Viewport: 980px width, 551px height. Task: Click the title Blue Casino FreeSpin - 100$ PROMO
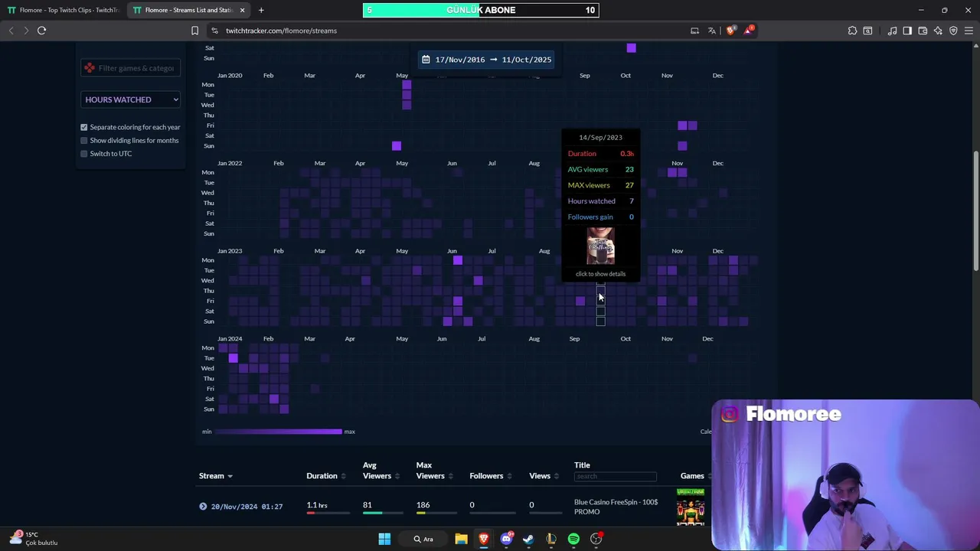click(x=616, y=507)
